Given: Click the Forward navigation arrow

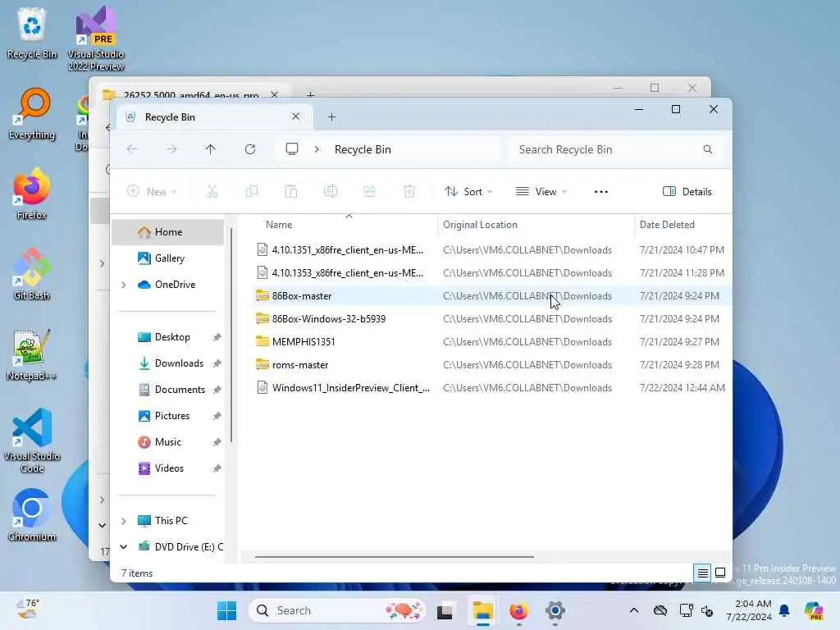Looking at the screenshot, I should [x=171, y=149].
